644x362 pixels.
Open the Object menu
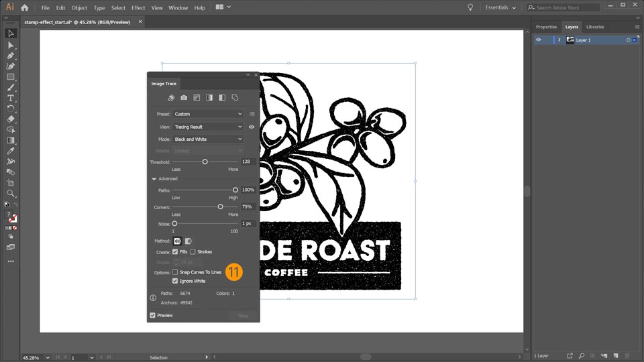79,8
